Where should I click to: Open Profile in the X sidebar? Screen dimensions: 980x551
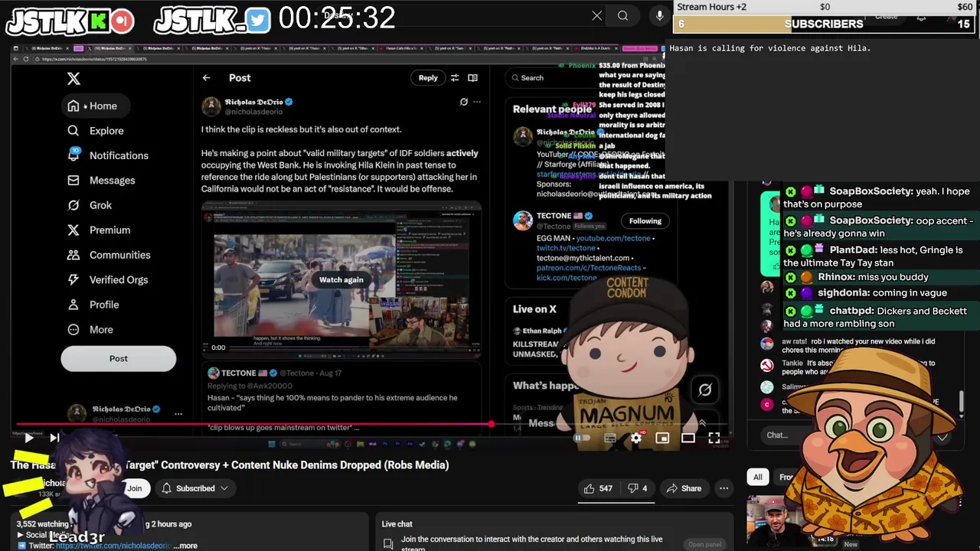pyautogui.click(x=93, y=305)
